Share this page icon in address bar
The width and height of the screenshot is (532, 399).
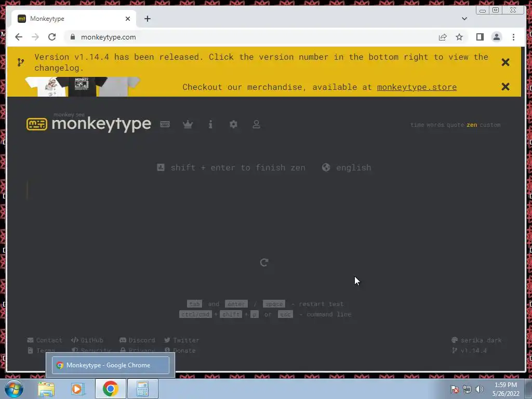[443, 37]
